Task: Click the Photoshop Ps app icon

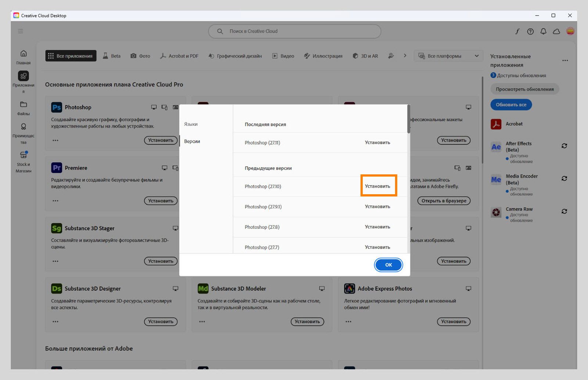Action: click(x=57, y=107)
